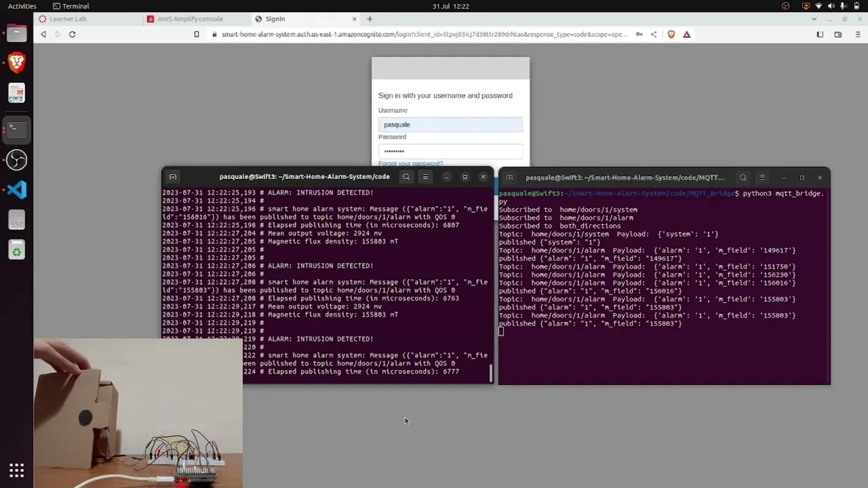Open the Brave wallet icon
Viewport: 868px width, 488px height.
(x=838, y=35)
